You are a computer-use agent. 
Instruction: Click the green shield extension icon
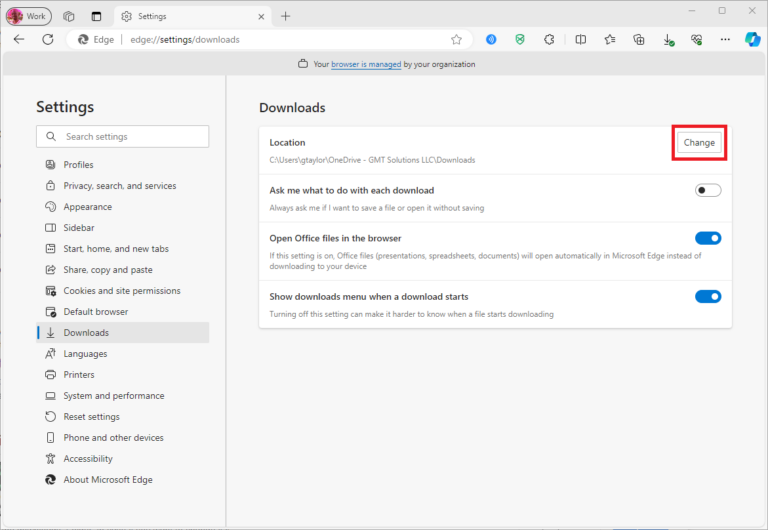click(x=520, y=40)
